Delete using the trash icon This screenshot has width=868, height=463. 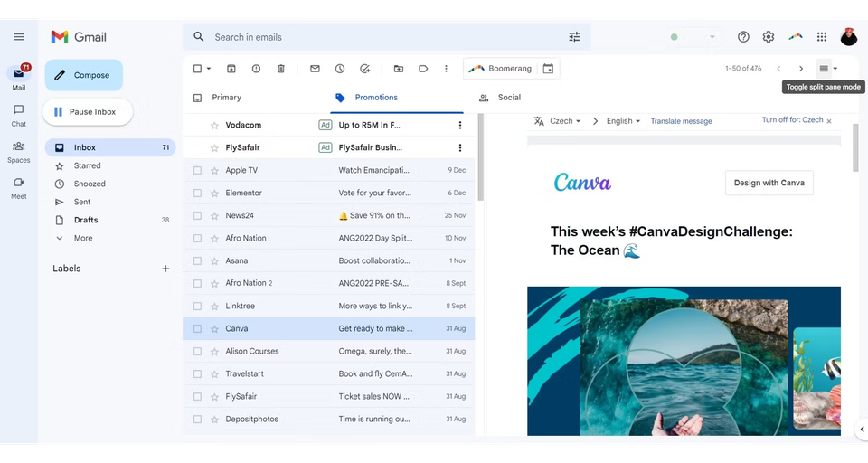pyautogui.click(x=281, y=69)
